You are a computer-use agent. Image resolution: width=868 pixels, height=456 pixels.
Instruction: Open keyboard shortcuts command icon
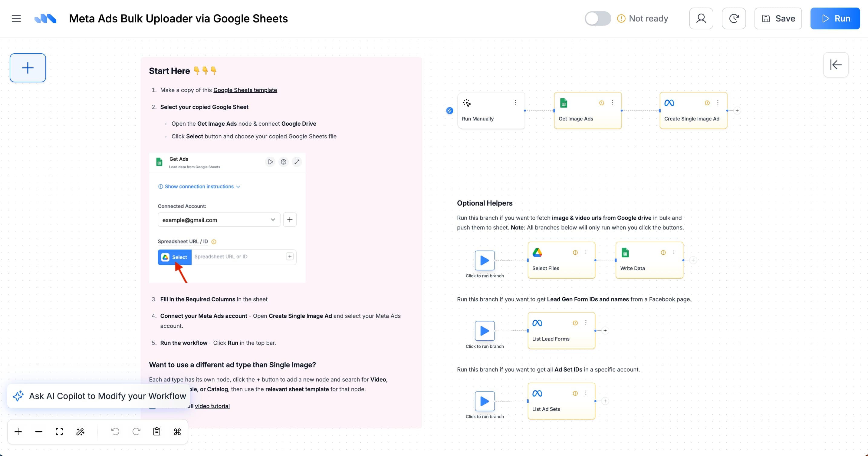pyautogui.click(x=177, y=431)
